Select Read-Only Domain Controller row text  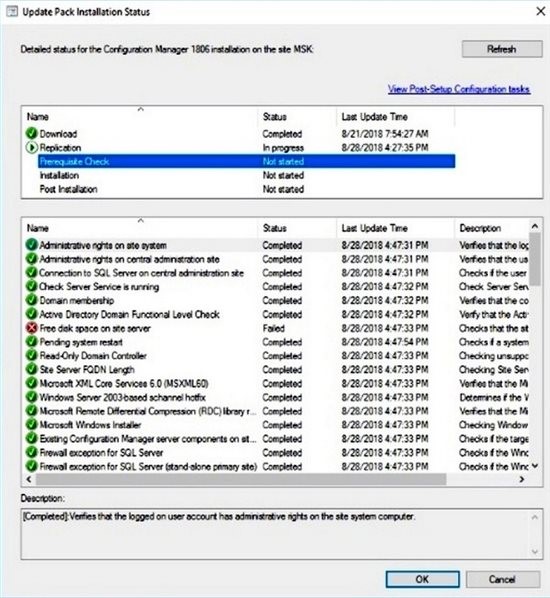[x=93, y=355]
